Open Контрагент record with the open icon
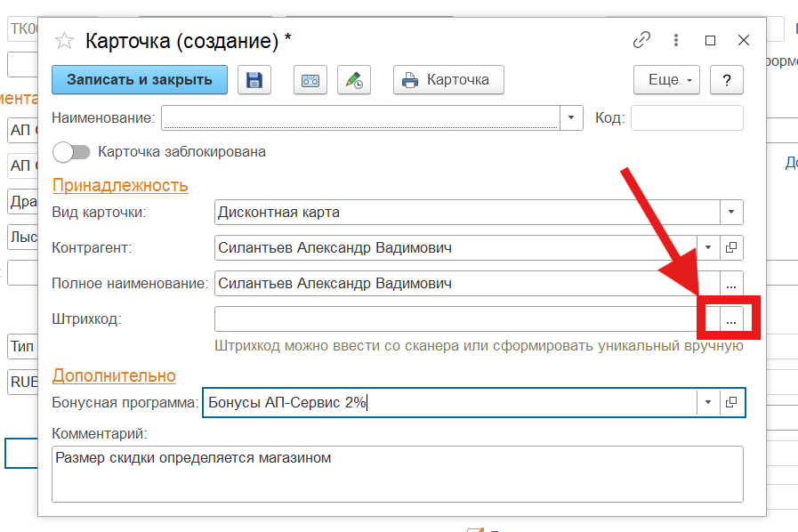Viewport: 798px width, 532px height. click(731, 247)
